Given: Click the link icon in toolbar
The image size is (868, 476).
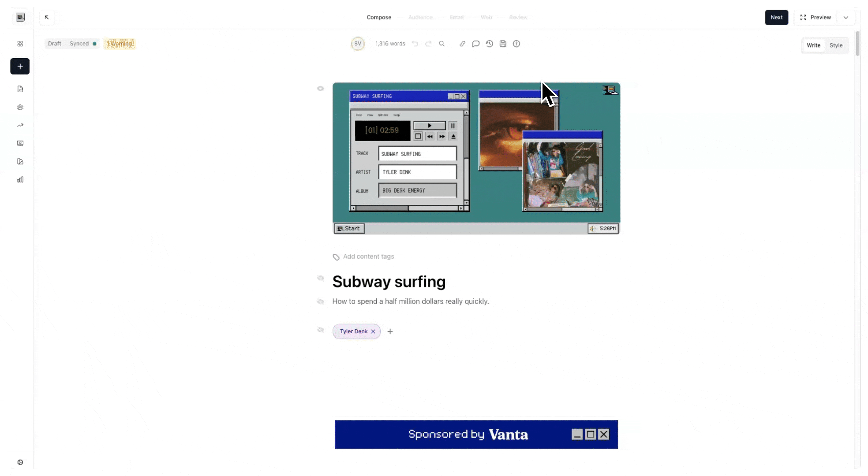Looking at the screenshot, I should coord(462,44).
